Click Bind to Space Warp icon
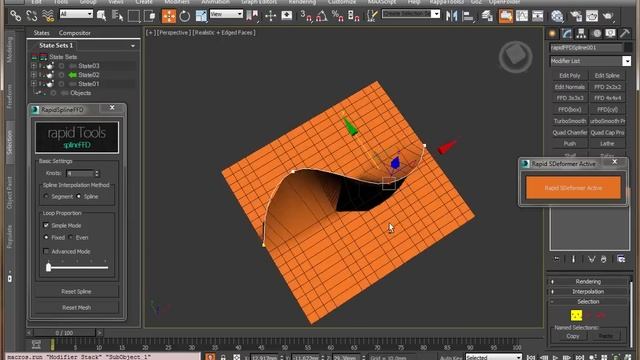640x360 pixels. click(48, 16)
